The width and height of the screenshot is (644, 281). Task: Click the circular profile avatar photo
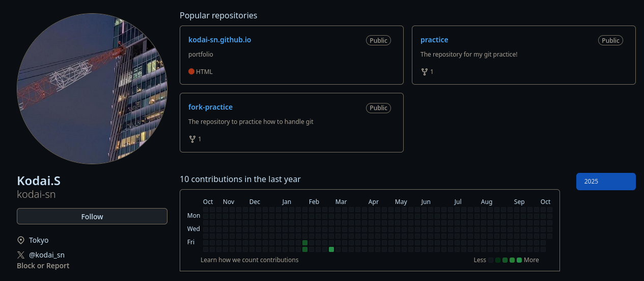click(92, 89)
